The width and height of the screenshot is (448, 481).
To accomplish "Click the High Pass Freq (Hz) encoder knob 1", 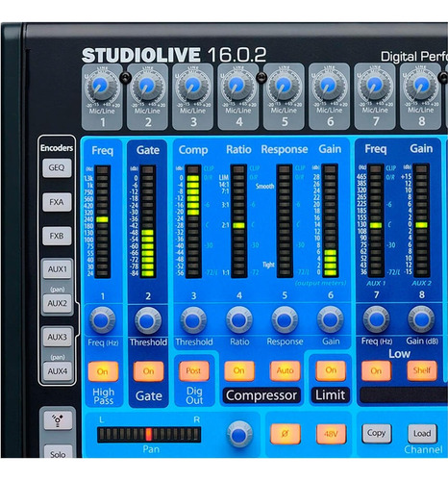I will (103, 320).
